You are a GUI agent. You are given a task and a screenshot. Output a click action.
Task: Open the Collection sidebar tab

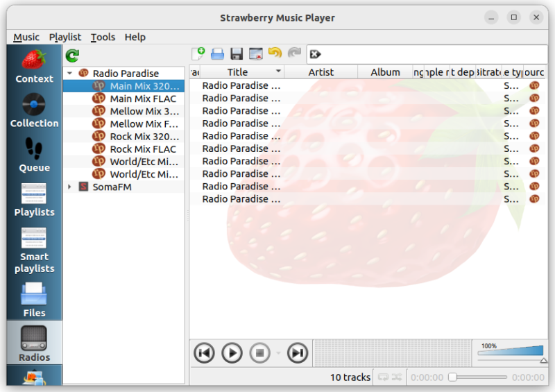pos(34,110)
